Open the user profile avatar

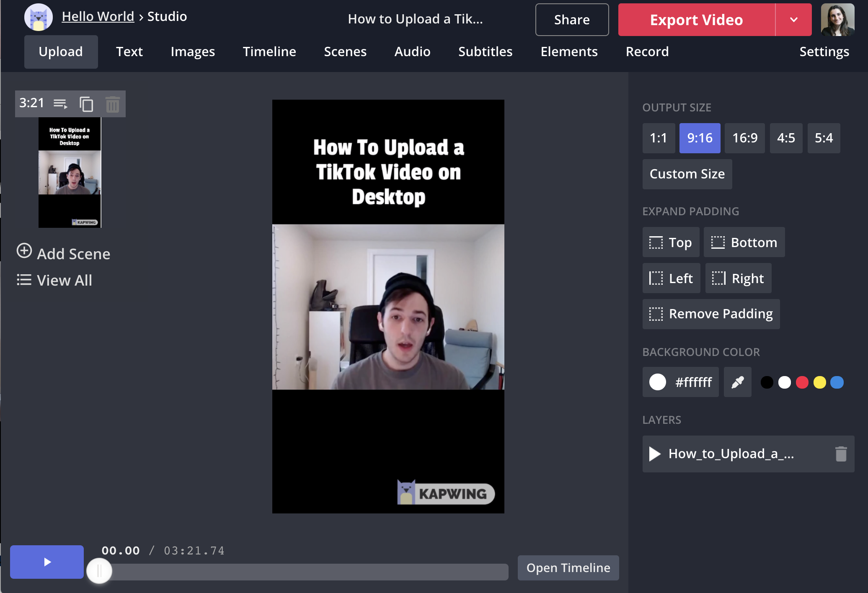tap(837, 20)
